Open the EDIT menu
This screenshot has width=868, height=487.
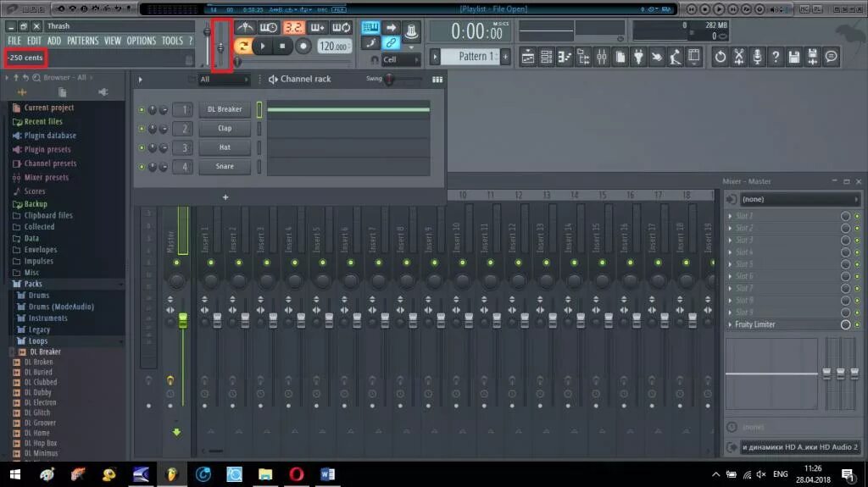click(x=34, y=41)
